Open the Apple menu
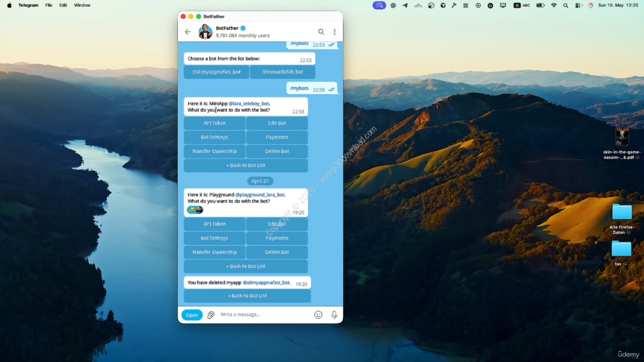This screenshot has height=362, width=644. coord(9,6)
